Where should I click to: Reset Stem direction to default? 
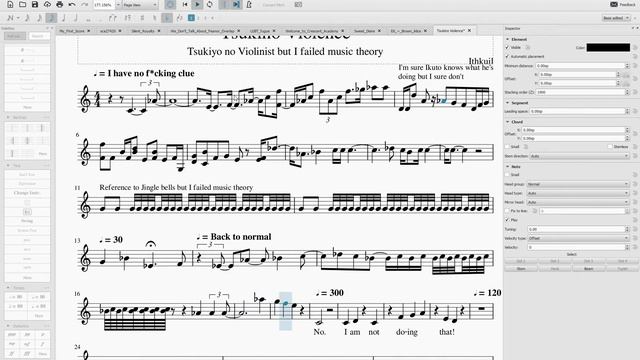[635, 156]
